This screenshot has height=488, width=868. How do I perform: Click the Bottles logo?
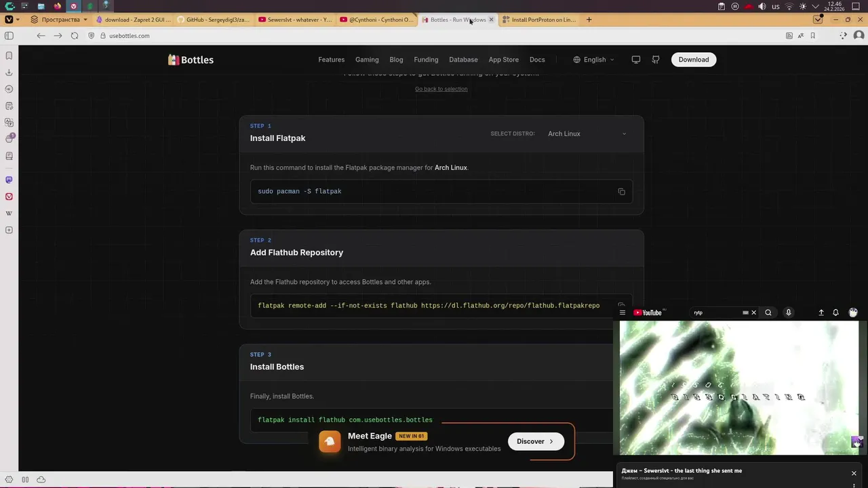[x=191, y=60]
